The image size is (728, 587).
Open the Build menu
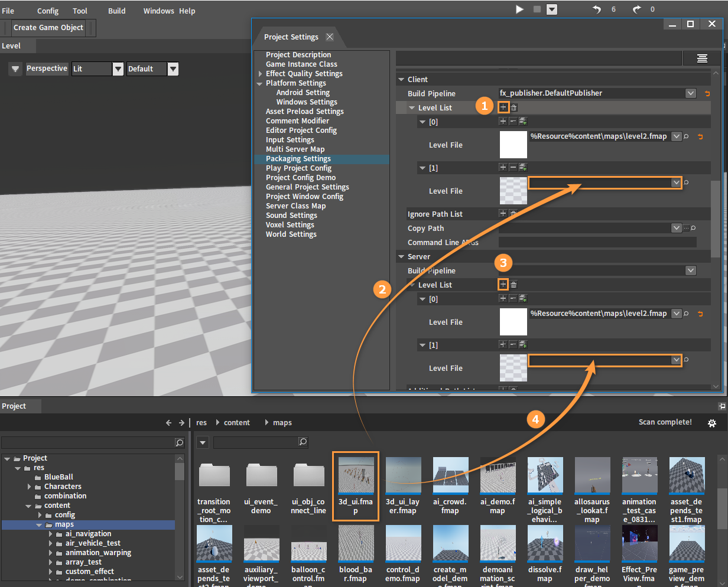pos(117,11)
